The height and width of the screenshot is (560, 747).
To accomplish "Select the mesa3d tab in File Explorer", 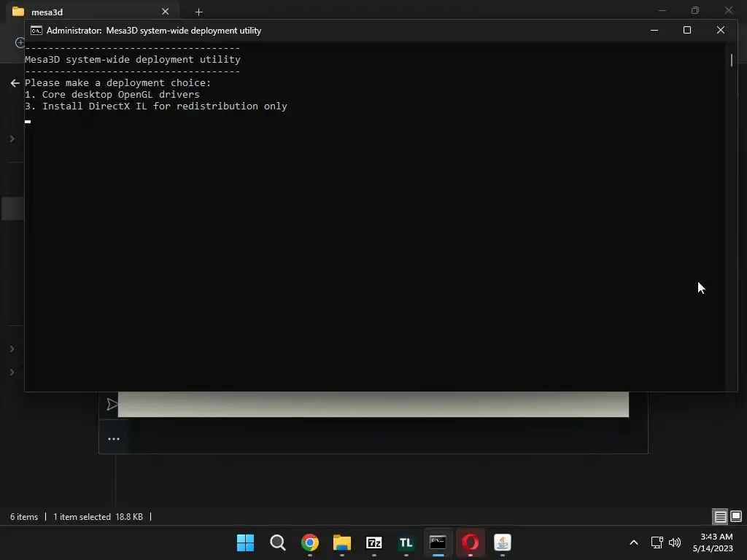I will pos(93,12).
